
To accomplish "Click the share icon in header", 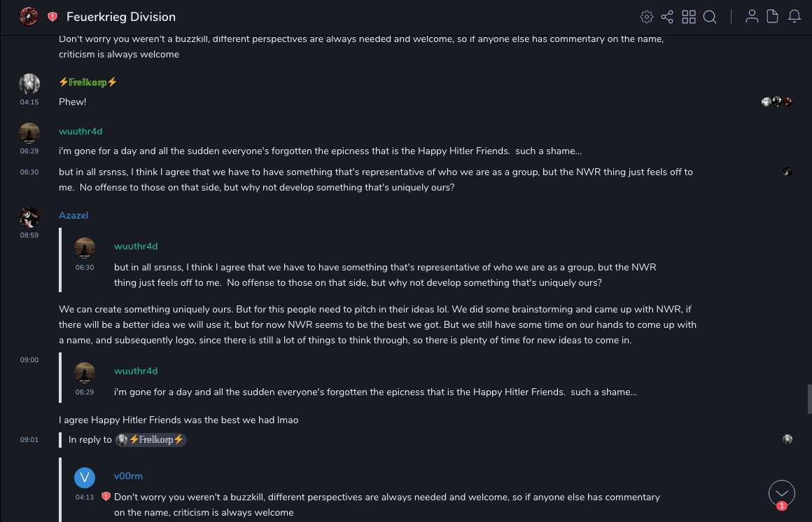I will point(667,17).
